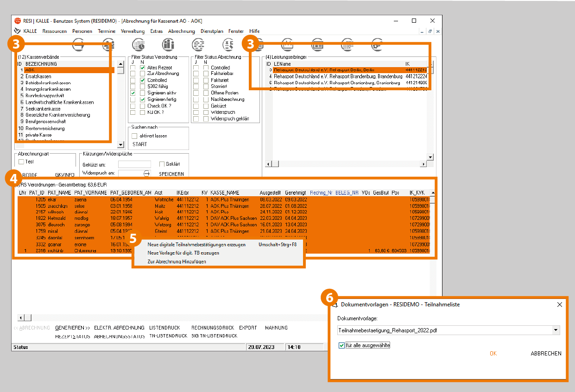Enable the Test checkbox under Abrechnungsart
The height and width of the screenshot is (392, 575).
(21, 162)
